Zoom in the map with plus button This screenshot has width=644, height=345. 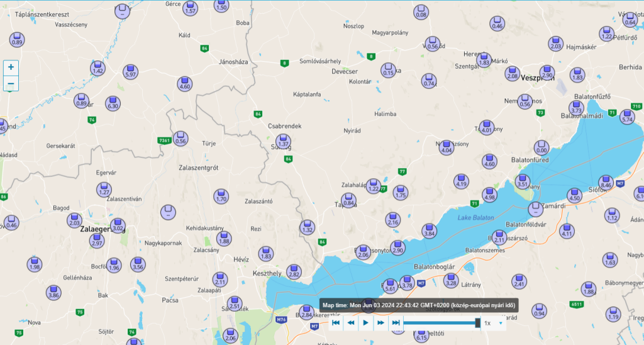coord(11,67)
